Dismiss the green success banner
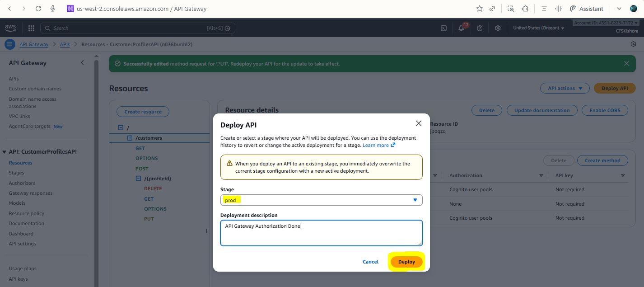 [626, 64]
